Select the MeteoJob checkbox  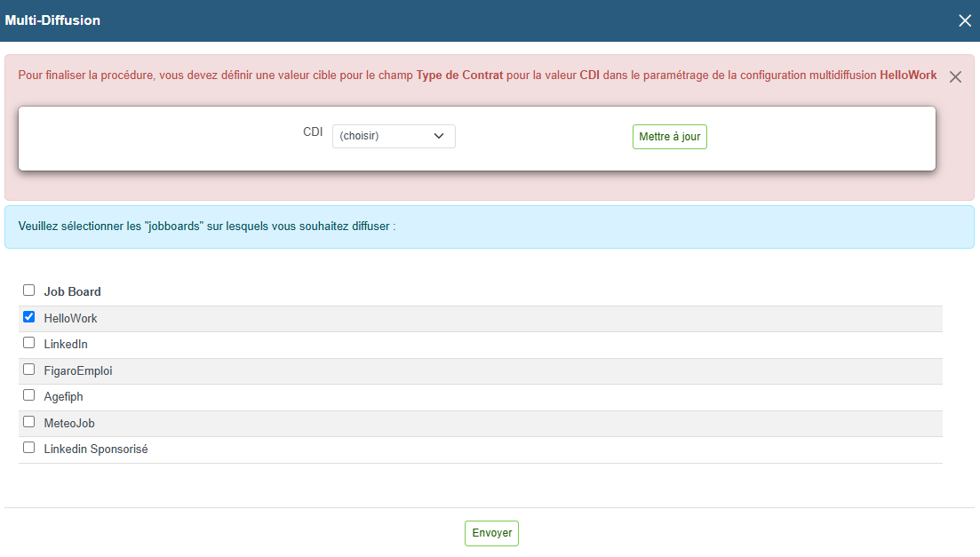tap(28, 422)
